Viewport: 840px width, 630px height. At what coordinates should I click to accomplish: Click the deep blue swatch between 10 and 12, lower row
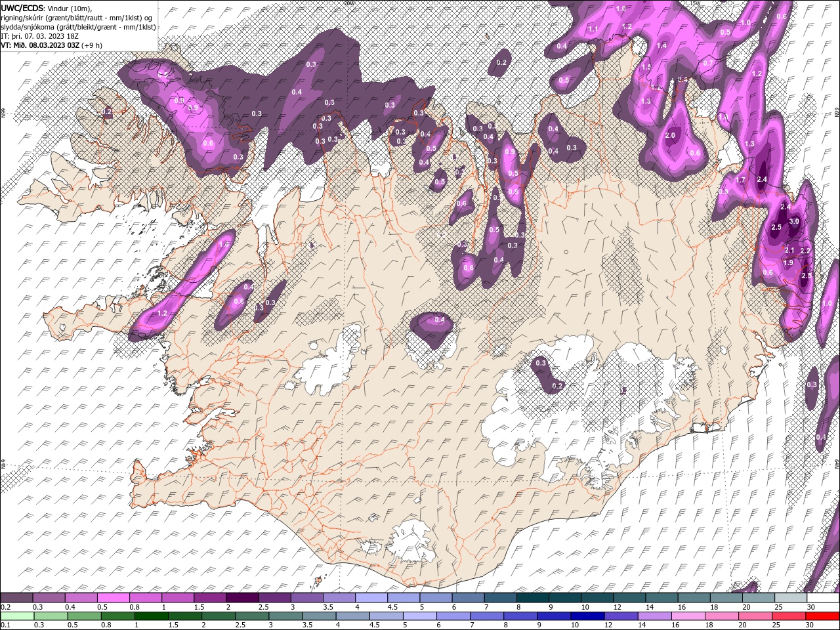click(587, 616)
